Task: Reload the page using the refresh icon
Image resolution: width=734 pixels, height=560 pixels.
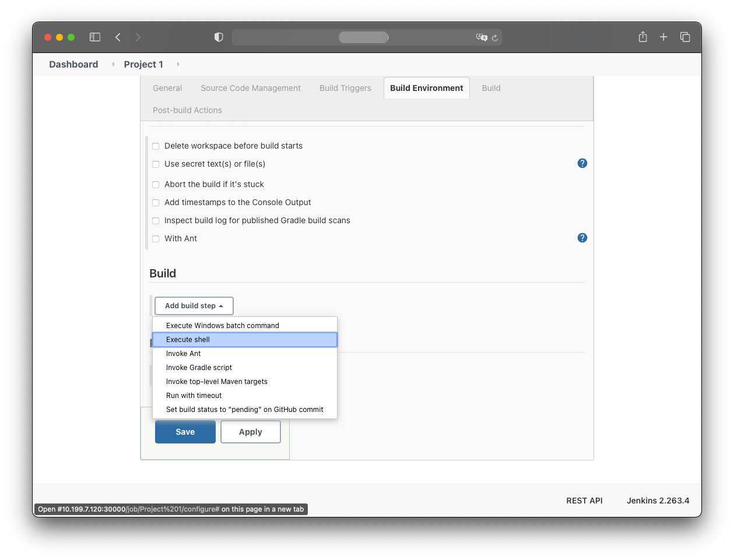Action: click(x=494, y=38)
